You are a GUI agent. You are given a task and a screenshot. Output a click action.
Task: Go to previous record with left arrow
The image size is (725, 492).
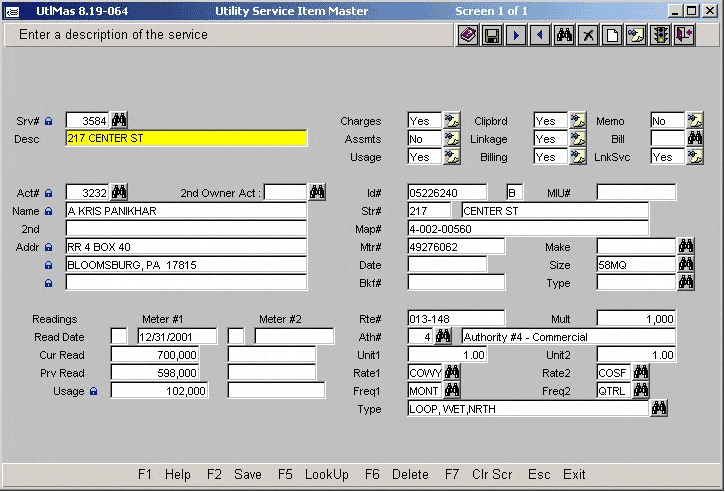(540, 35)
